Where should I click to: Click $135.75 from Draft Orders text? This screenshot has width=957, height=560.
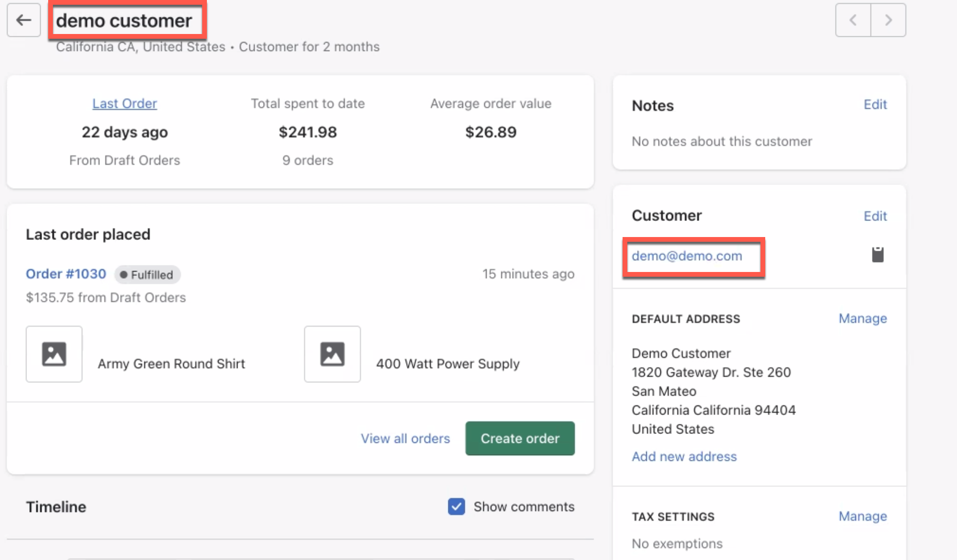click(x=106, y=297)
